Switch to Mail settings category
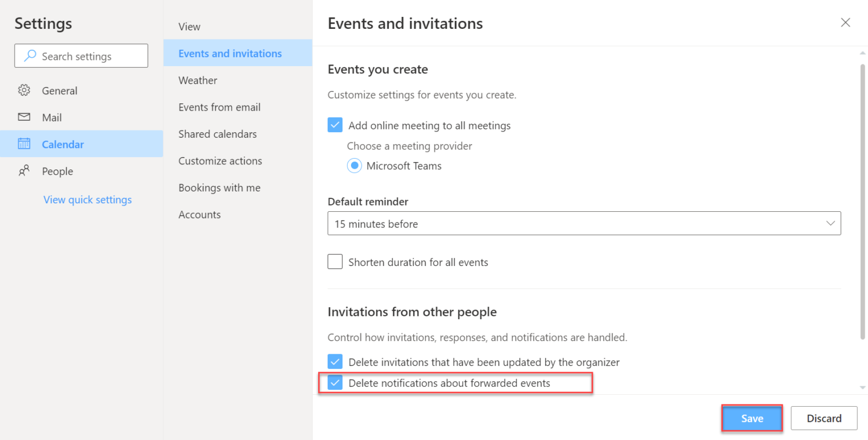Image resolution: width=868 pixels, height=440 pixels. click(81, 117)
